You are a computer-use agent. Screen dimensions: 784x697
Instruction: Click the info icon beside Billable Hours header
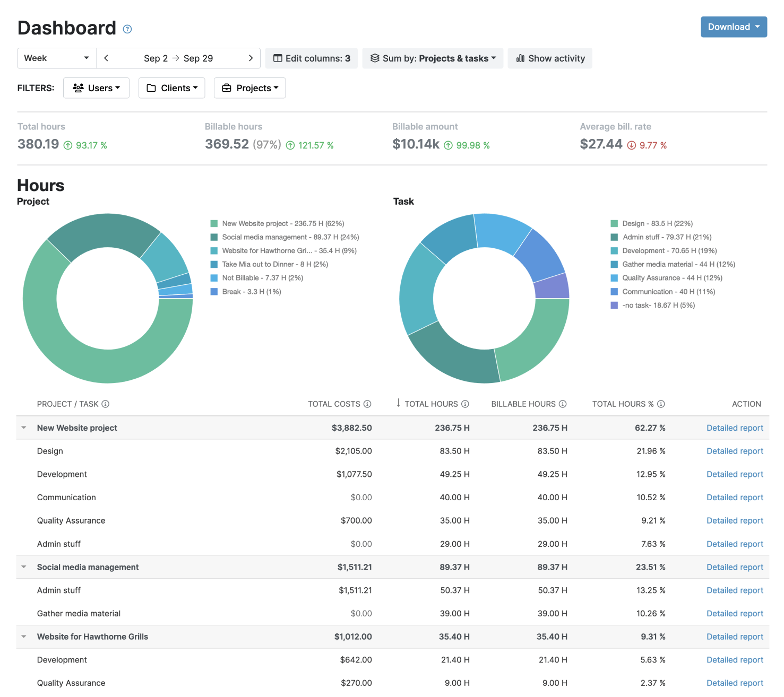coord(564,404)
